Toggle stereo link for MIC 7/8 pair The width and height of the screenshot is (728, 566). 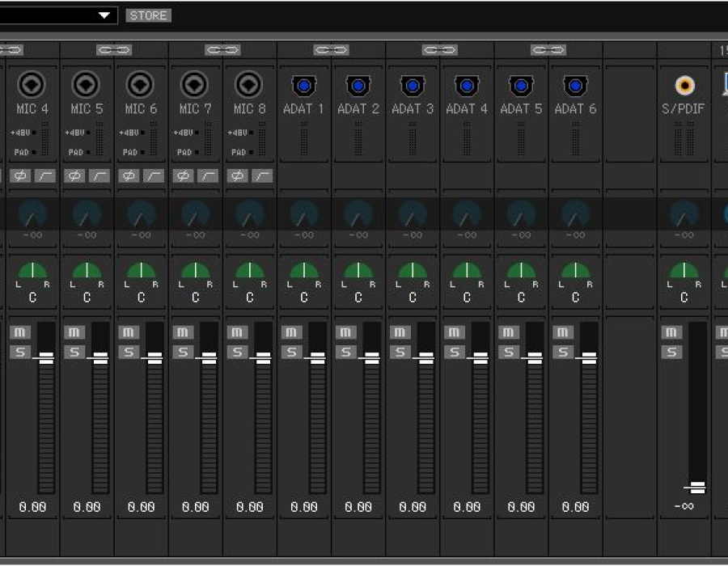(x=223, y=49)
